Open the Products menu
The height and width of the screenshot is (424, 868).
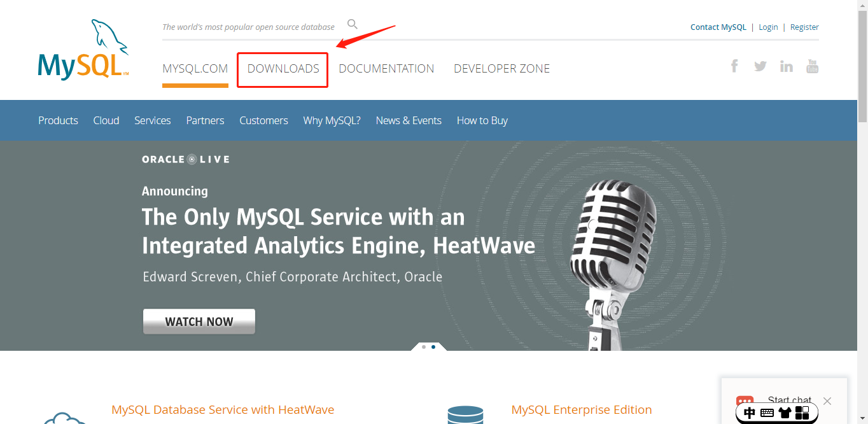58,120
